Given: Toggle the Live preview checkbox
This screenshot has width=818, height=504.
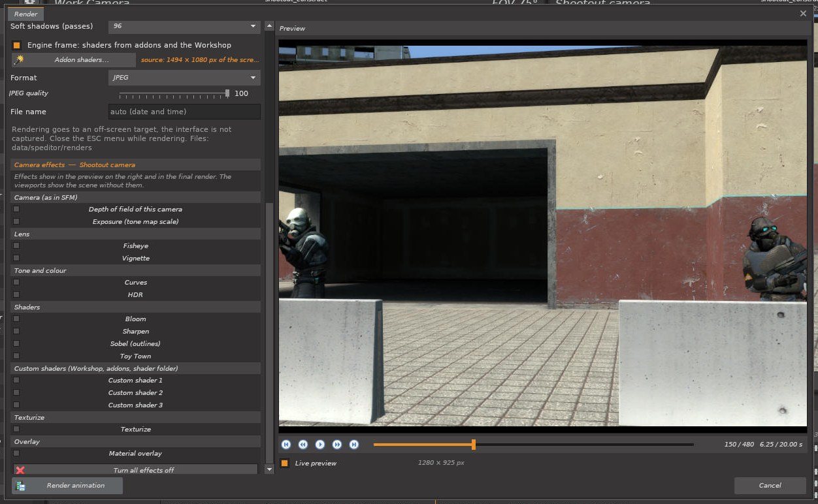Looking at the screenshot, I should (x=284, y=464).
